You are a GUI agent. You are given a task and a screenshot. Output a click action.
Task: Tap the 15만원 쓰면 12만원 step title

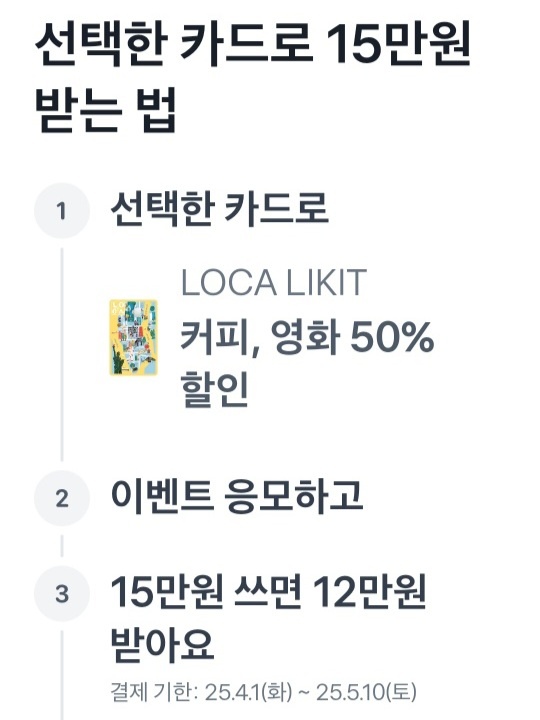[268, 592]
